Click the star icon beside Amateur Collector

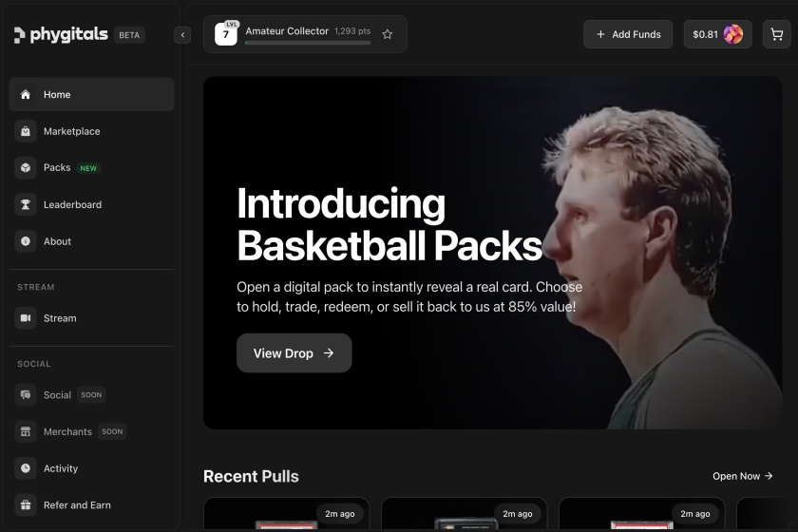pyautogui.click(x=388, y=34)
